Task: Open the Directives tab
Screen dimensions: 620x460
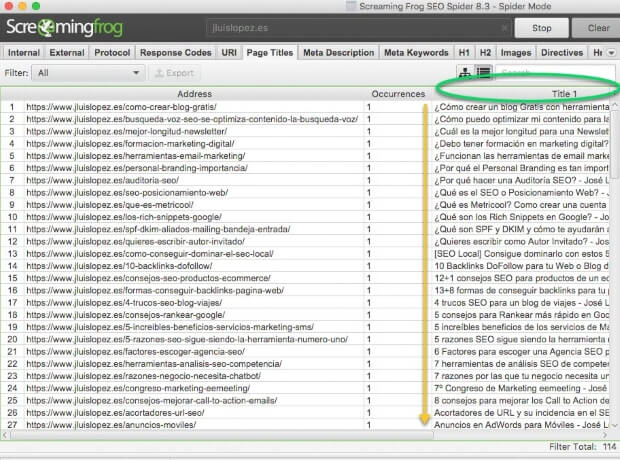Action: (x=562, y=53)
